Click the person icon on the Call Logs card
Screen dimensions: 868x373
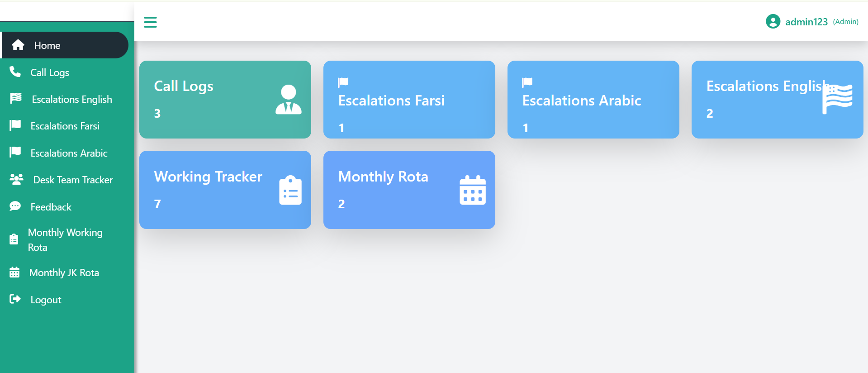pyautogui.click(x=288, y=99)
